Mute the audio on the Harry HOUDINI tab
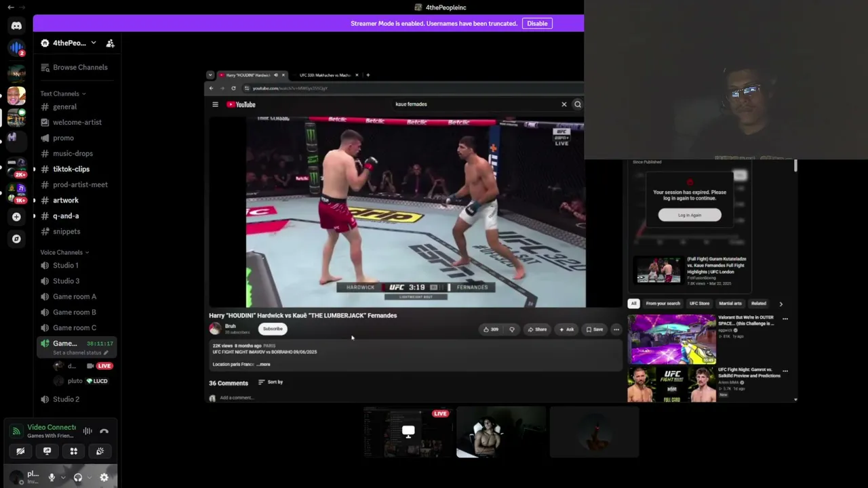The width and height of the screenshot is (868, 488). pos(275,75)
